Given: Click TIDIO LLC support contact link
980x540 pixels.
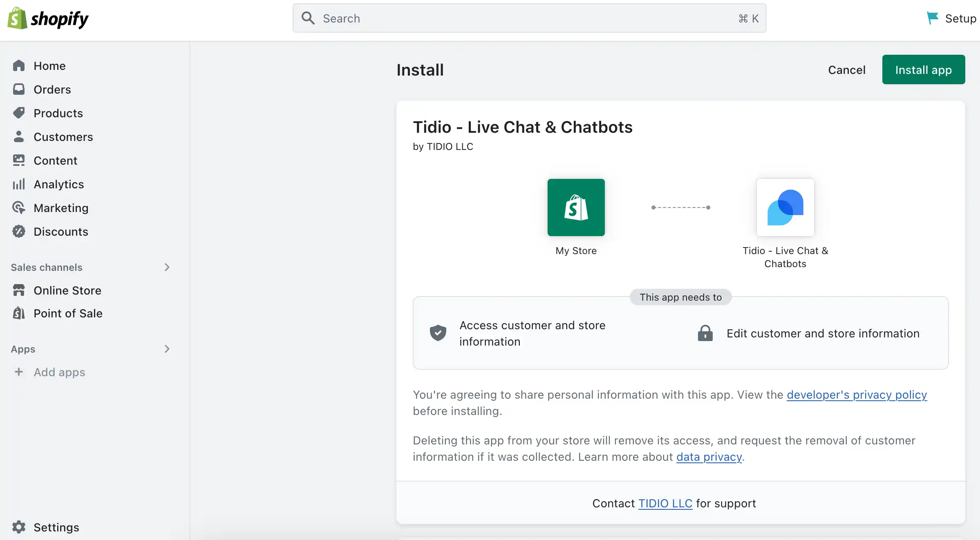Looking at the screenshot, I should click(665, 503).
